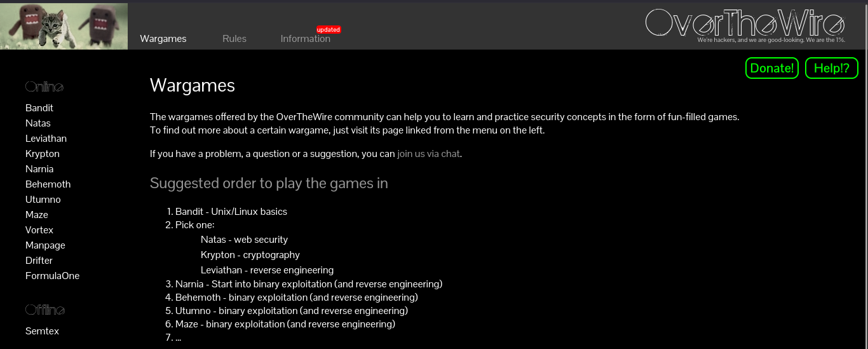Open the Information tab
868x349 pixels.
click(306, 39)
